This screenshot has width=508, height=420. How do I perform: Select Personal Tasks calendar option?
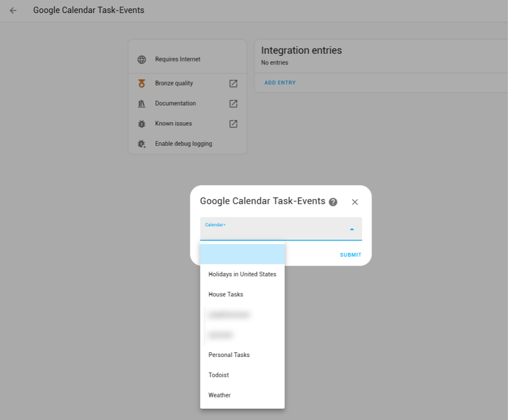229,355
